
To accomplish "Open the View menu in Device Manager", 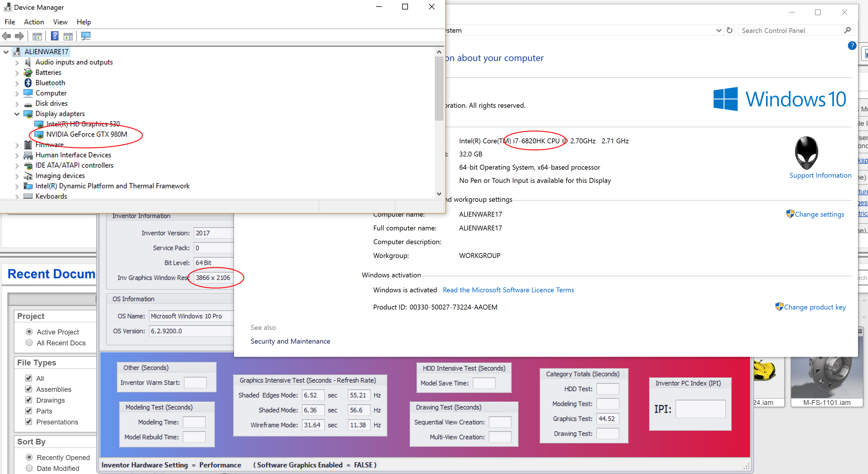I will tap(60, 22).
